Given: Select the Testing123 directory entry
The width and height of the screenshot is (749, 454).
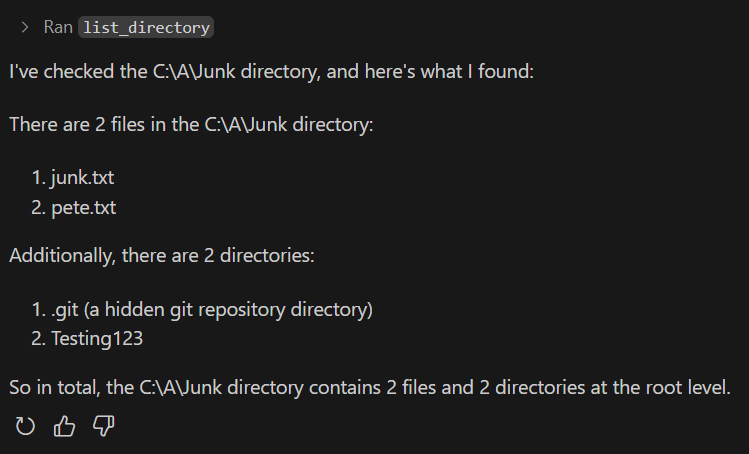Looking at the screenshot, I should click(97, 338).
